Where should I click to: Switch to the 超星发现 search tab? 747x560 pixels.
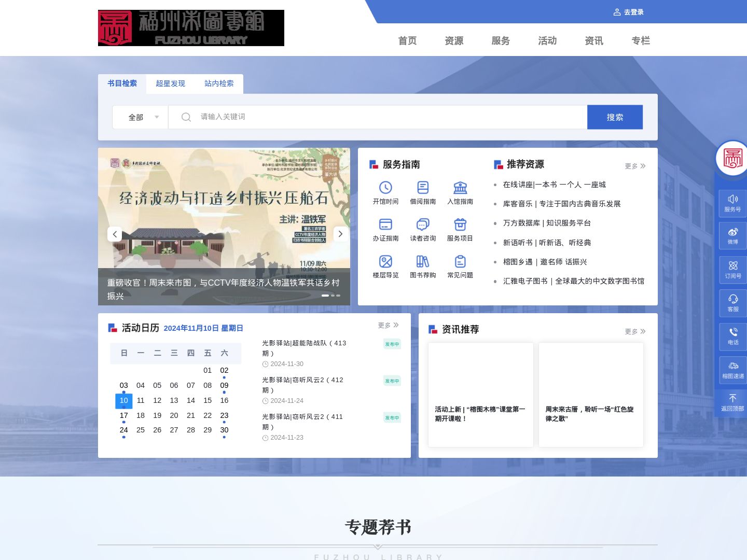coord(170,83)
